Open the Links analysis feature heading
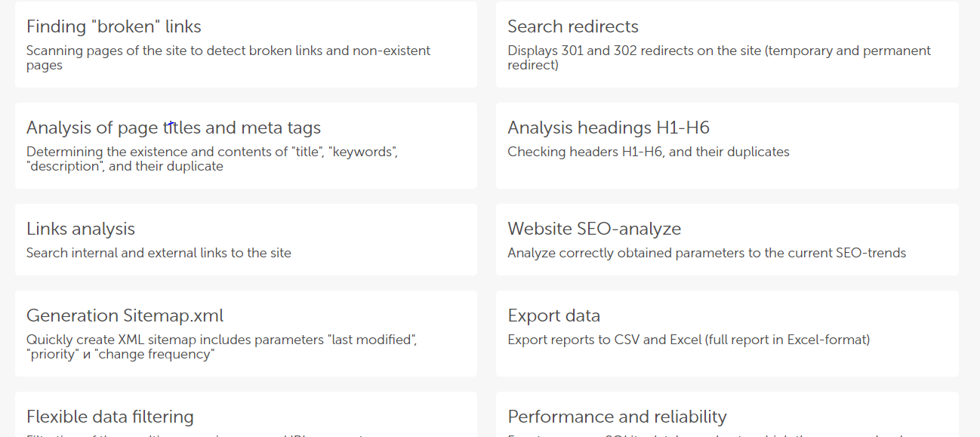Viewport: 980px width, 437px height. coord(81,229)
